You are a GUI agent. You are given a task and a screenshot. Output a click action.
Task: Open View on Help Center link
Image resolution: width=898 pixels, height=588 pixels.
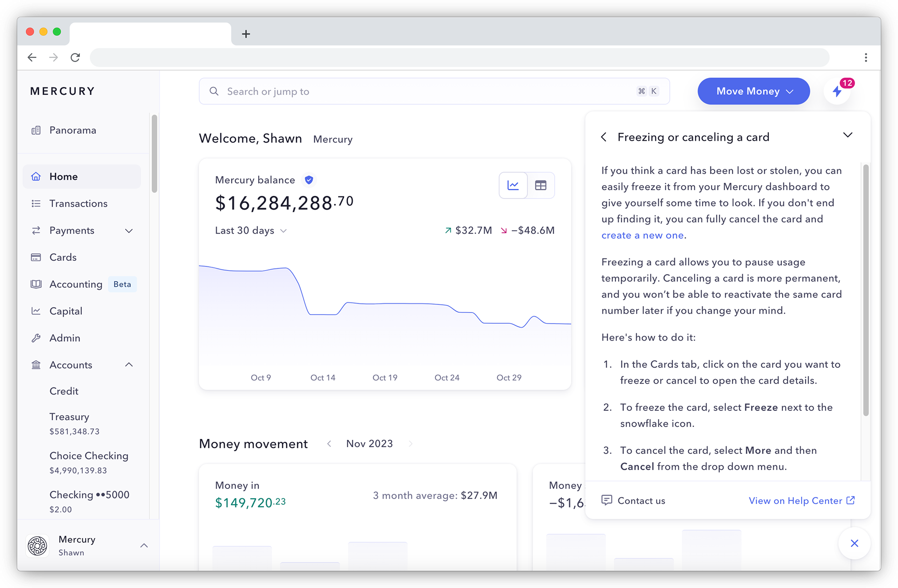pyautogui.click(x=801, y=501)
